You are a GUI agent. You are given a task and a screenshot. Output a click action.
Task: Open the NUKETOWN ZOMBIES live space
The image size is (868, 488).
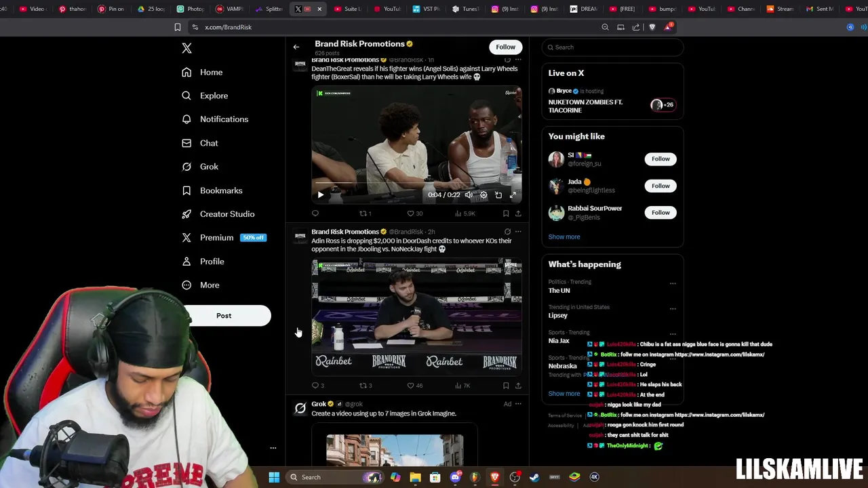coord(612,102)
